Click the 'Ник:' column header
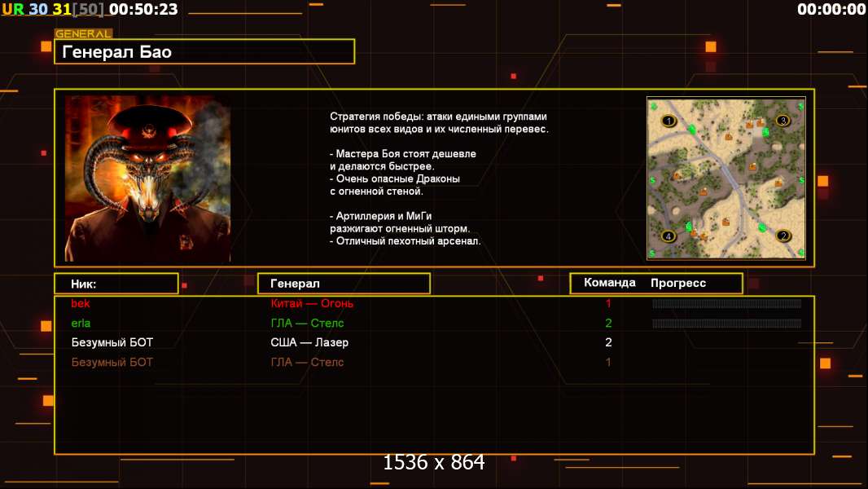The image size is (868, 489). (x=116, y=284)
